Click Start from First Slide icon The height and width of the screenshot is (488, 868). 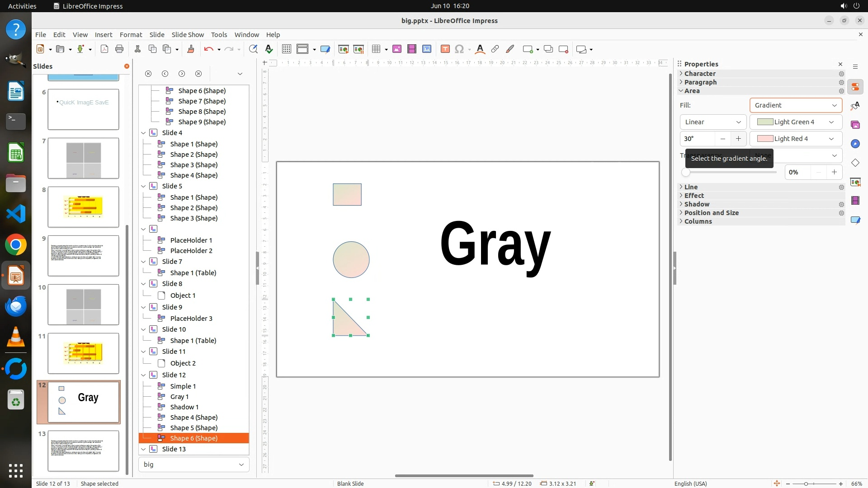[344, 49]
